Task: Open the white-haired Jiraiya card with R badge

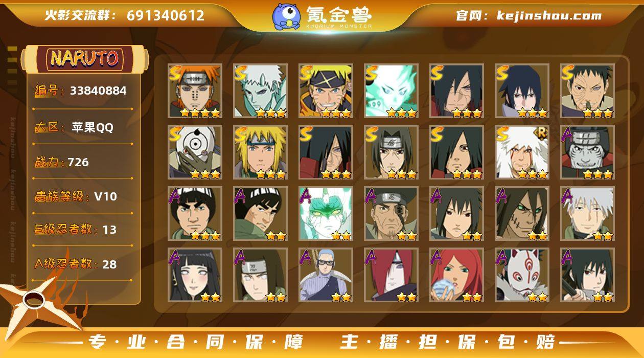Action: tap(522, 152)
